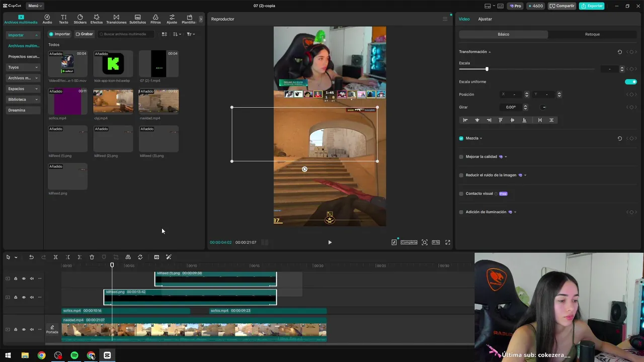Expand the Tuyos section
The height and width of the screenshot is (362, 644).
[x=23, y=67]
